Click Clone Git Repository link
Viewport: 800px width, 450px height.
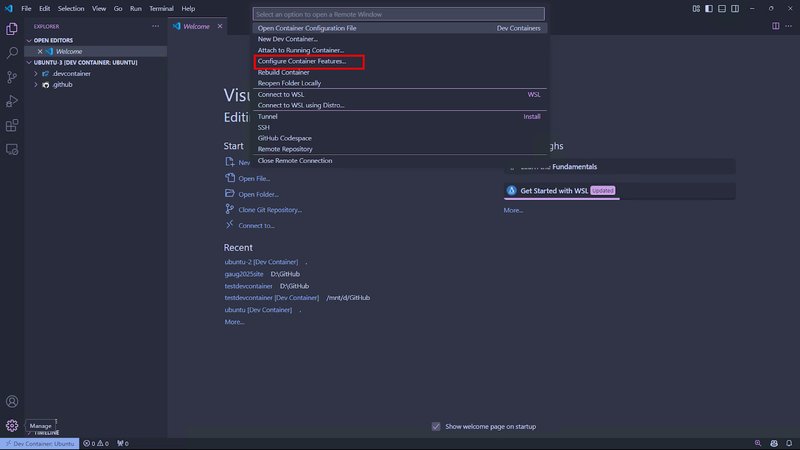[264, 210]
